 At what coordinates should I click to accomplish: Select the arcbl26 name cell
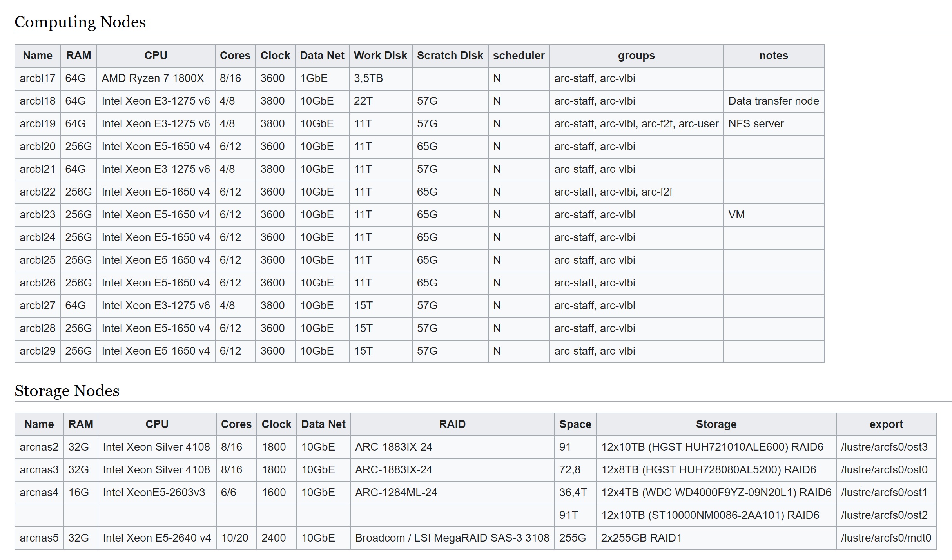tap(38, 283)
